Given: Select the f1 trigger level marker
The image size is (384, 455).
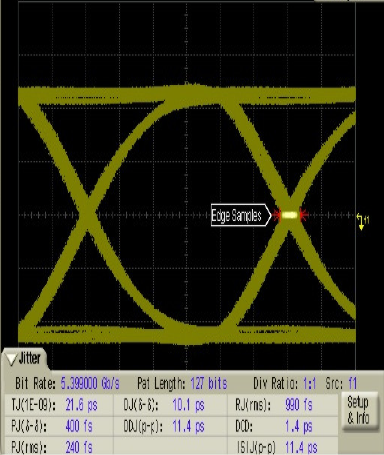Looking at the screenshot, I should coord(362,221).
